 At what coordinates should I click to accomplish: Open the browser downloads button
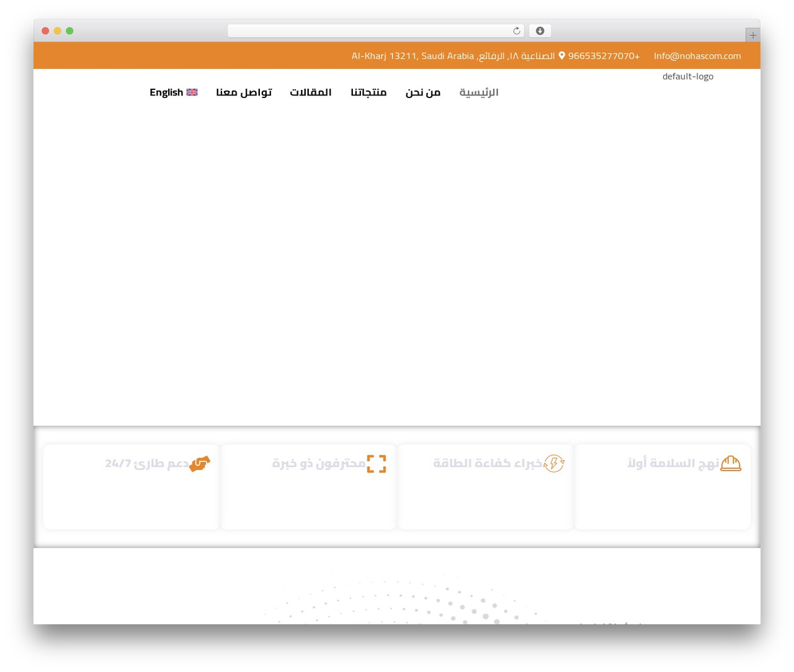pos(540,31)
